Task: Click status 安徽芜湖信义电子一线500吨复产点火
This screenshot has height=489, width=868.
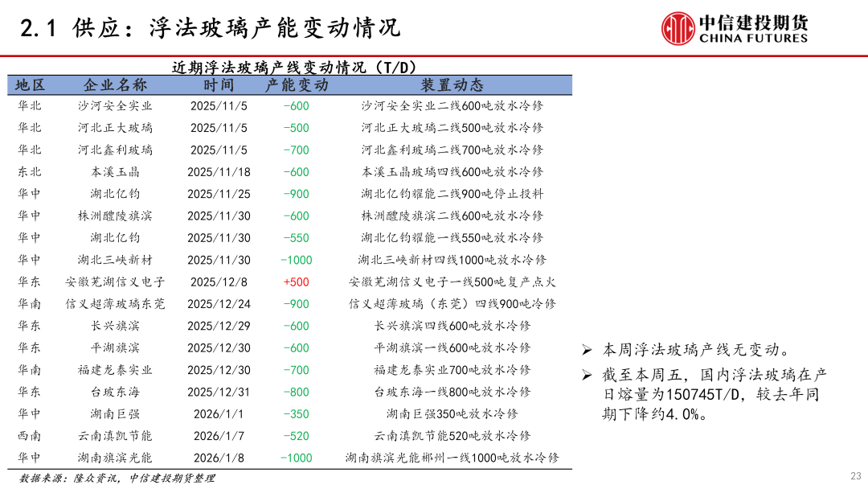Action: [x=452, y=281]
